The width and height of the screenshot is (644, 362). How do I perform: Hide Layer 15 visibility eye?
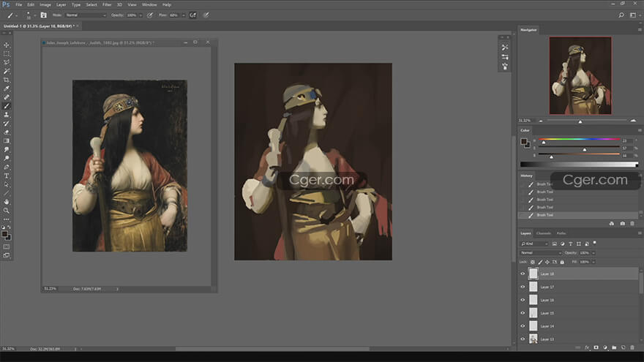pos(523,313)
